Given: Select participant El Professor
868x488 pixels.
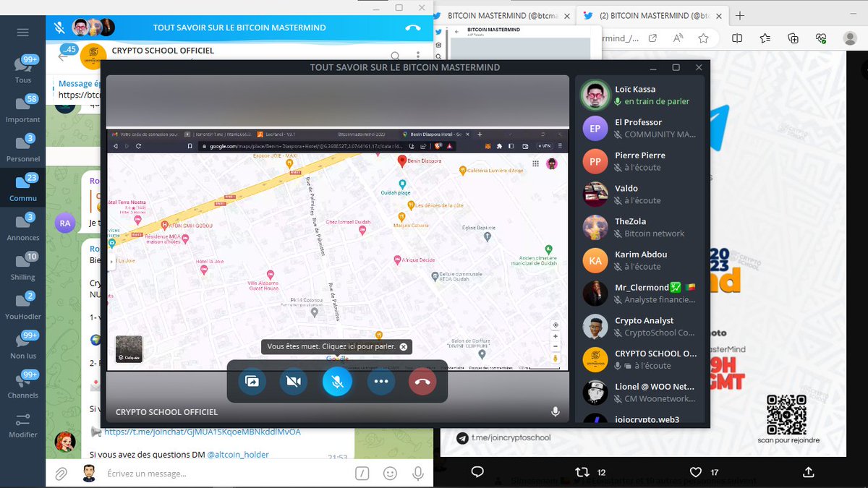Looking at the screenshot, I should click(x=641, y=128).
